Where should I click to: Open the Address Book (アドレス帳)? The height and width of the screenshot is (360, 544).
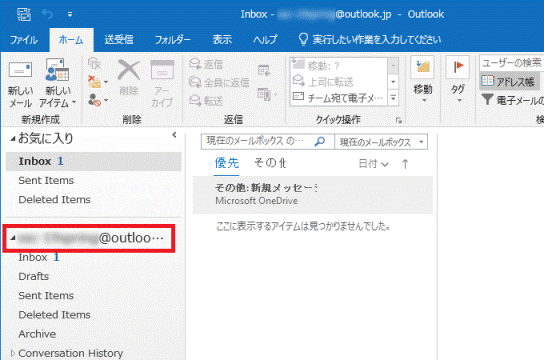pos(509,82)
